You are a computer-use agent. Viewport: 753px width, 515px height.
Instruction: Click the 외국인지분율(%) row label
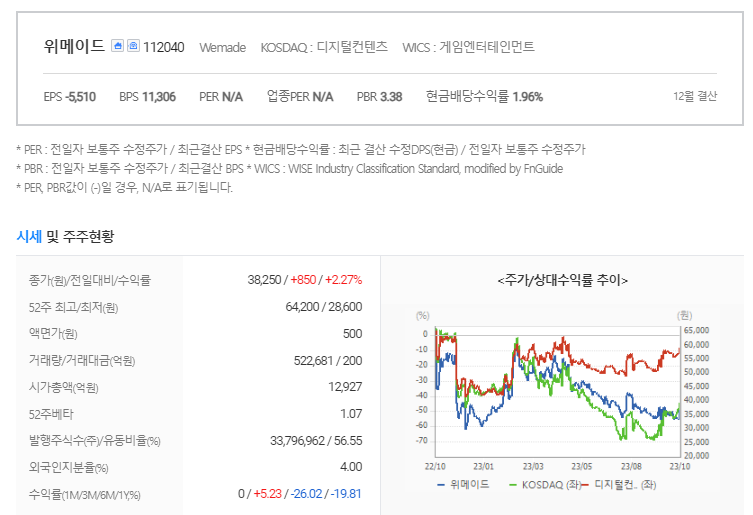[x=68, y=468]
